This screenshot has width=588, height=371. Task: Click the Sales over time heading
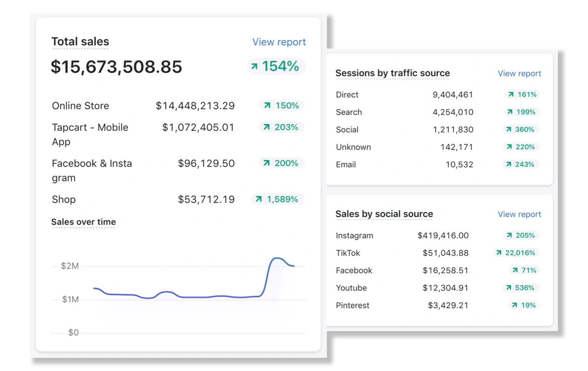pos(83,222)
